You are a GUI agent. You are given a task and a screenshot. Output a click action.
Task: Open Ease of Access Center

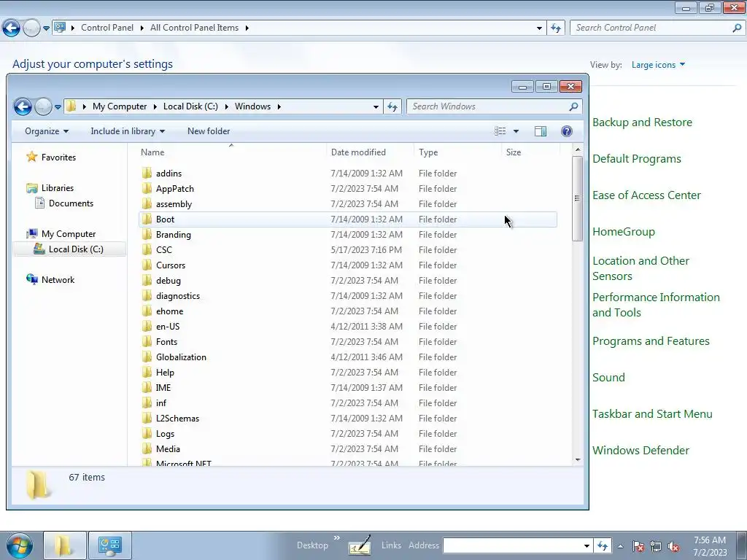tap(646, 195)
